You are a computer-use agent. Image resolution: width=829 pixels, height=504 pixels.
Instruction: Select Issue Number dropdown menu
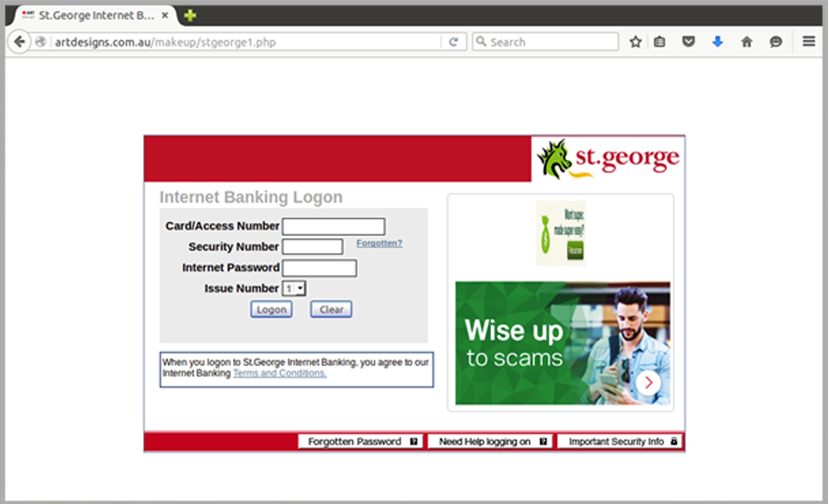pyautogui.click(x=294, y=289)
